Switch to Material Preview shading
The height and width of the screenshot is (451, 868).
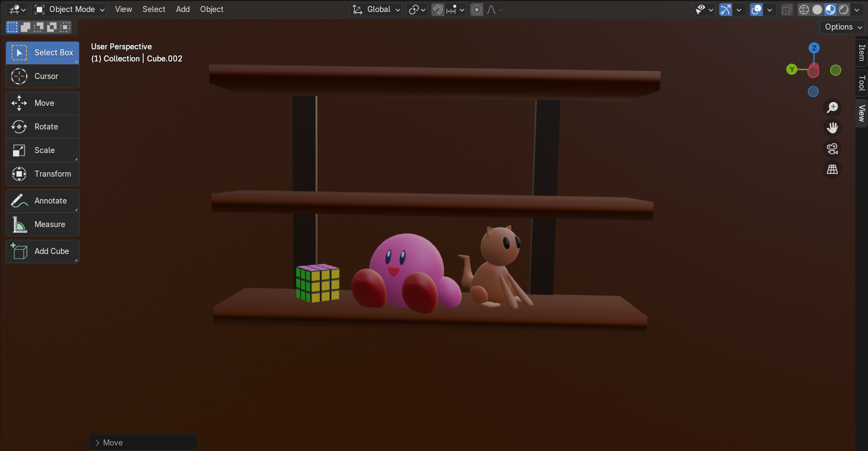[830, 9]
